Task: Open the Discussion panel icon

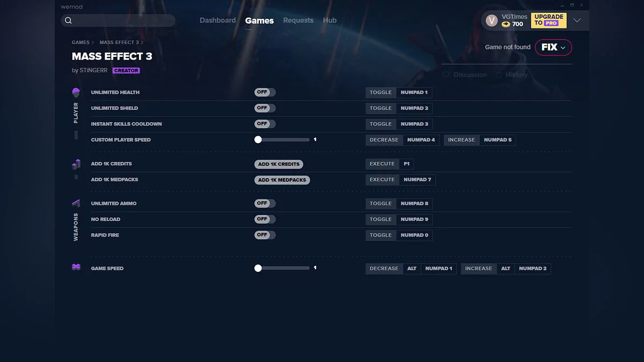Action: point(445,75)
